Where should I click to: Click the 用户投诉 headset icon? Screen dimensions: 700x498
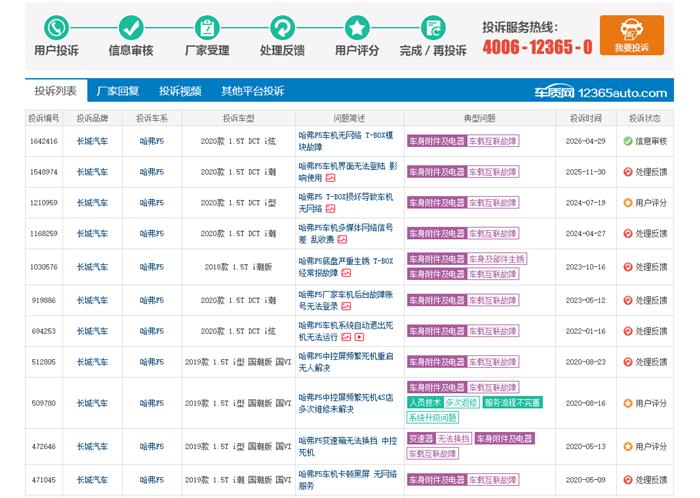click(56, 27)
